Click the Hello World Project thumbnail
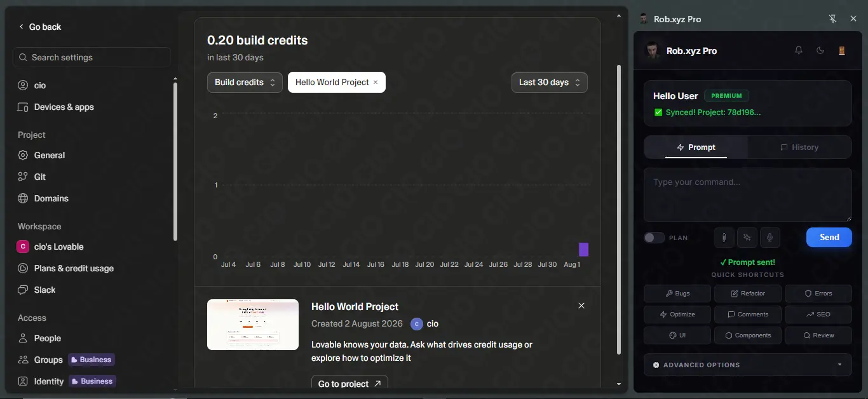 pyautogui.click(x=253, y=325)
